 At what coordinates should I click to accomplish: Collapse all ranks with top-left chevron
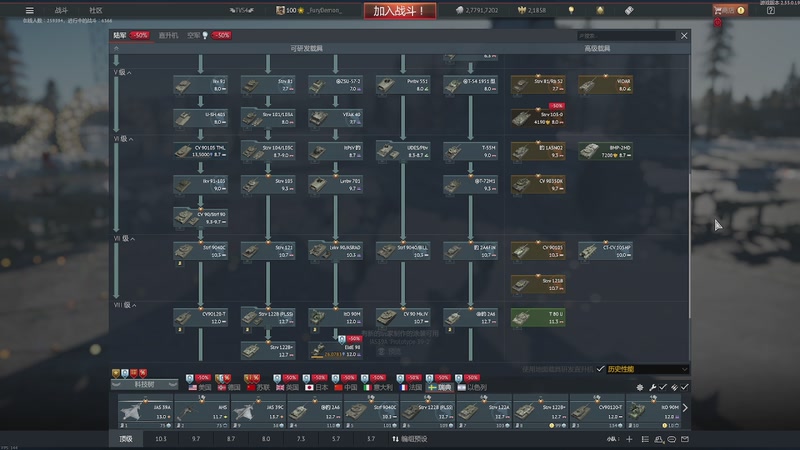116,48
